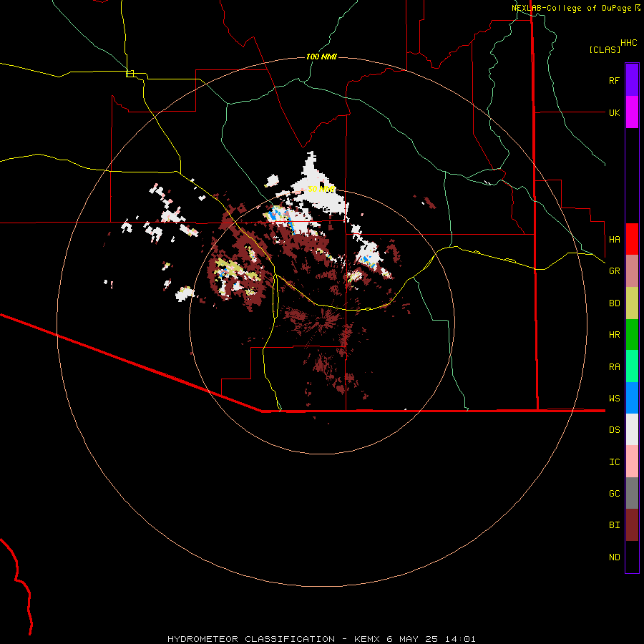644x644 pixels.
Task: Click the GC legend label
Action: [x=614, y=494]
